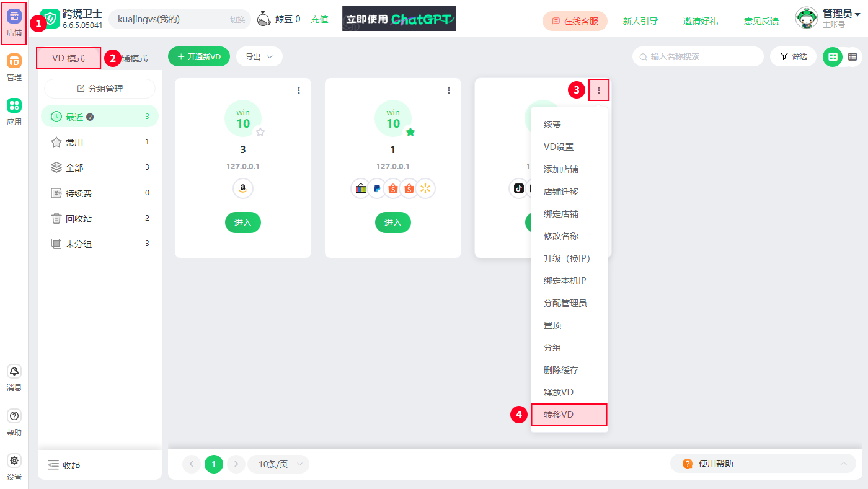The height and width of the screenshot is (489, 868).
Task: Expand the 导出 dropdown
Action: 259,56
